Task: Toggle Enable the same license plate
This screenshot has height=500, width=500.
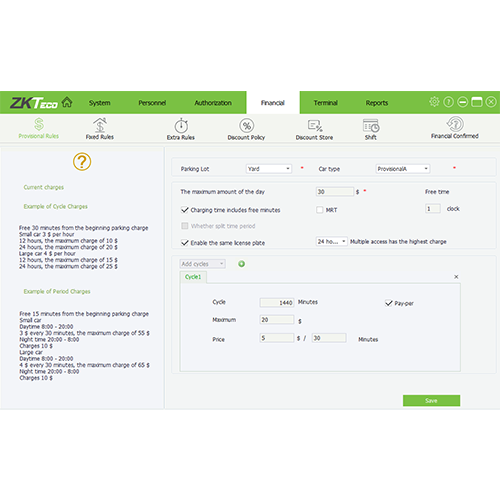Action: tap(185, 243)
